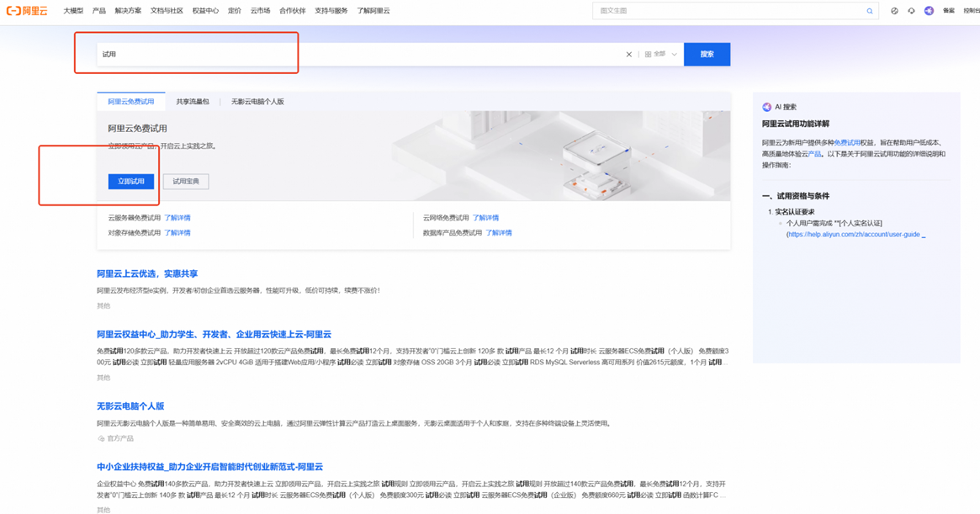Open the 了解阿里云 menu
Screen dimensions: 980x514
tap(373, 11)
